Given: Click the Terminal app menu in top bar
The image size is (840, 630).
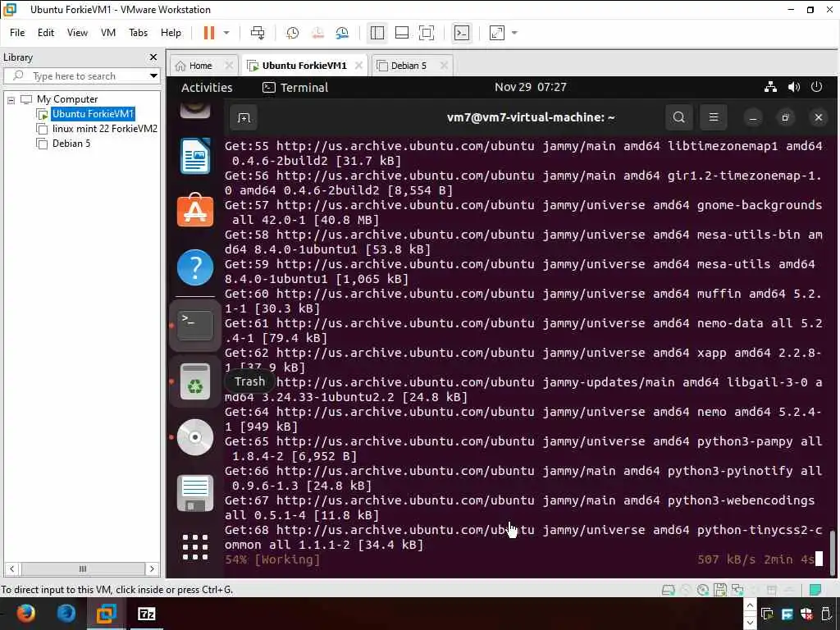Looking at the screenshot, I should click(x=295, y=87).
